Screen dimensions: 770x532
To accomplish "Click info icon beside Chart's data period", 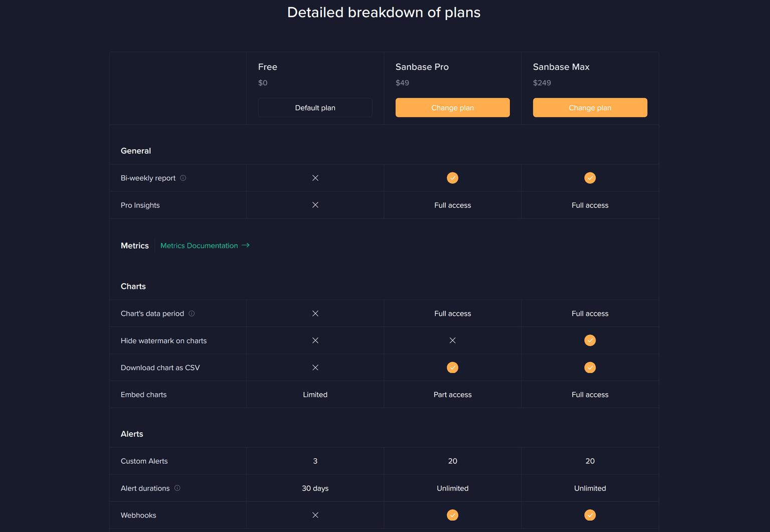I will point(191,313).
